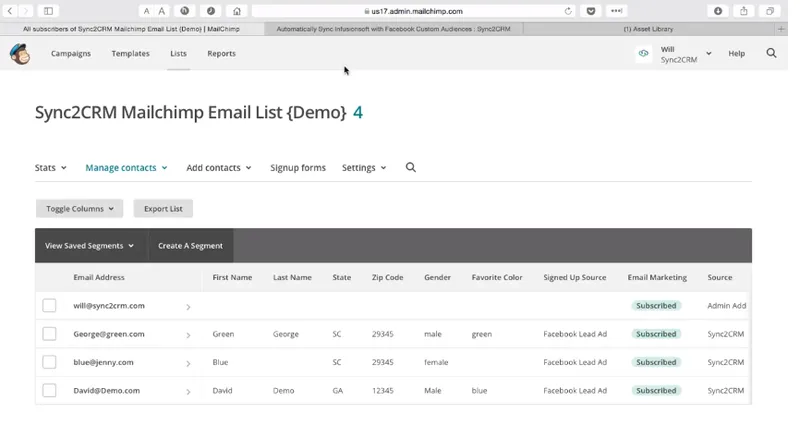Open the Safari downloads icon
This screenshot has height=425, width=800.
click(x=718, y=11)
